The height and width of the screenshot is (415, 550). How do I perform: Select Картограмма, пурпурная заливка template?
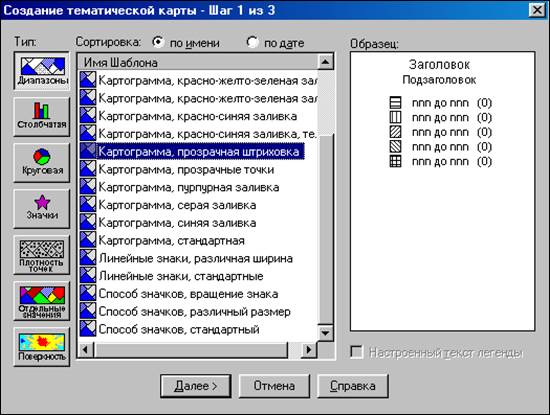pos(189,187)
